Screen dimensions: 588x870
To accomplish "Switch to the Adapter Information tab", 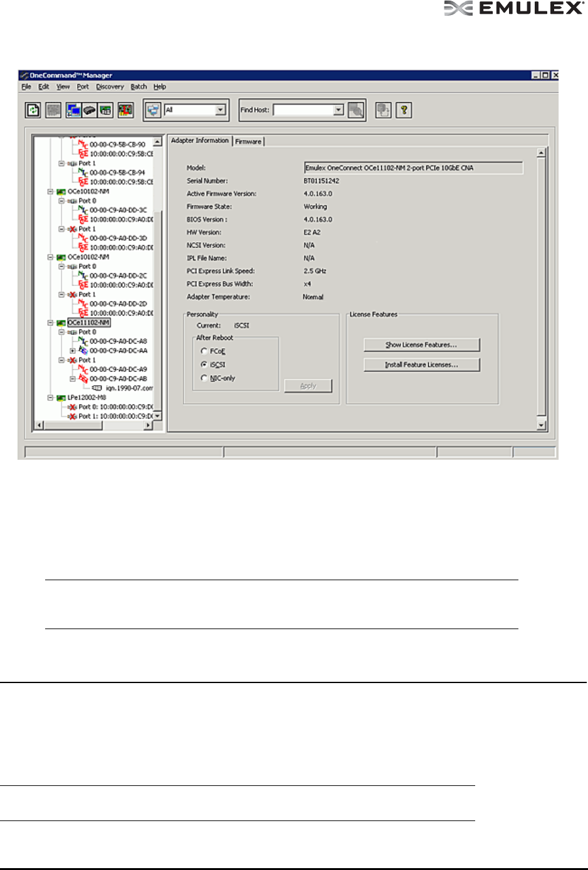I will pos(200,141).
